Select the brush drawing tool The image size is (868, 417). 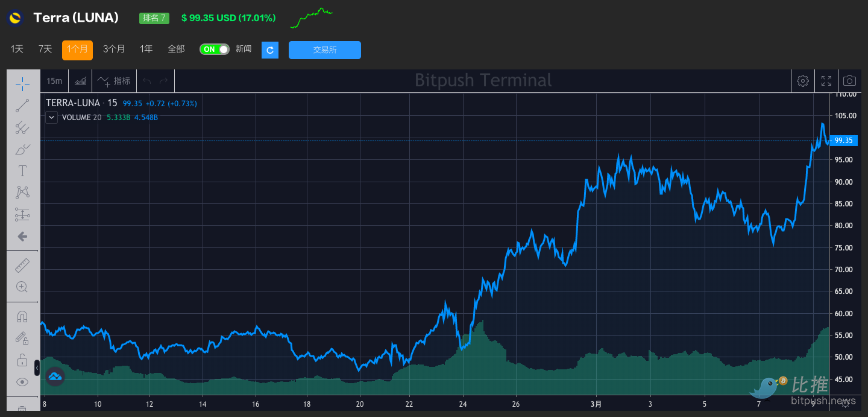(x=22, y=149)
